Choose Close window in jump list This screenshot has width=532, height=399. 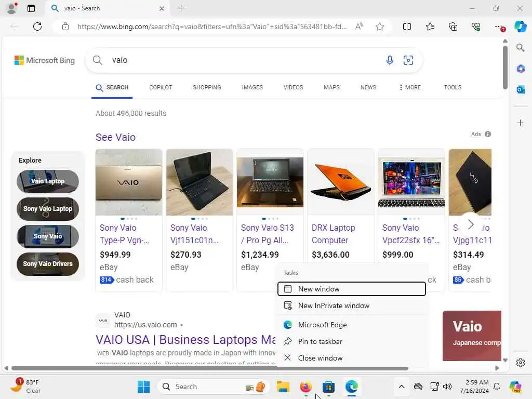point(352,358)
